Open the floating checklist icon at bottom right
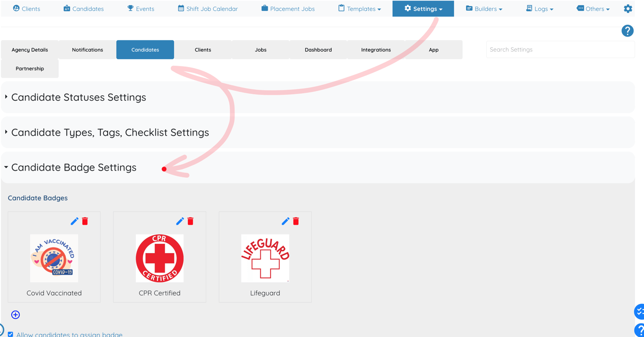Image resolution: width=644 pixels, height=337 pixels. pos(639,311)
